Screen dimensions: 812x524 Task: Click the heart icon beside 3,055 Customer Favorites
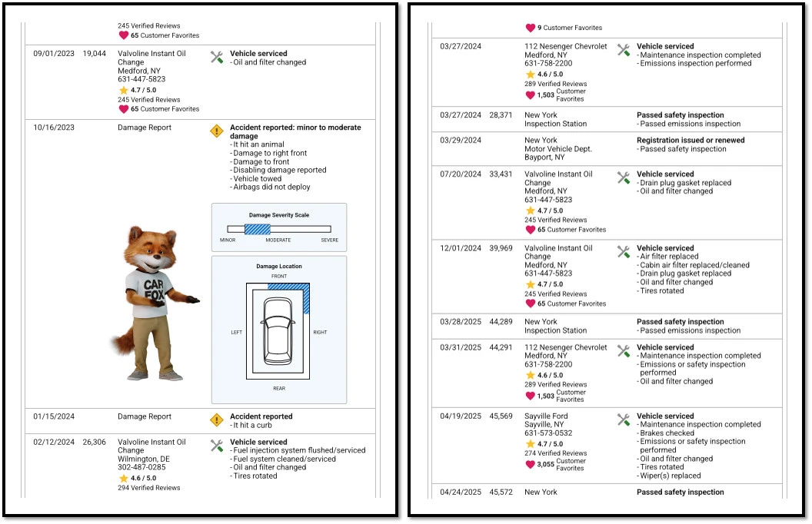(531, 465)
